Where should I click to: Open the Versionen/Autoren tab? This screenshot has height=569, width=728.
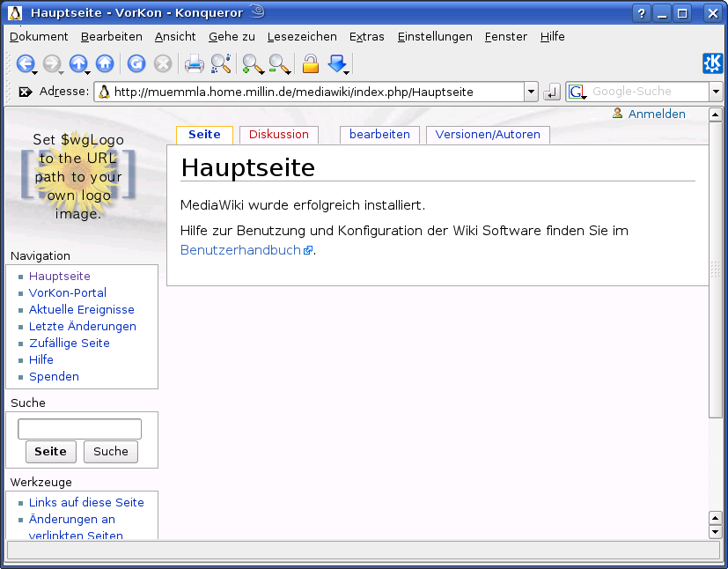click(488, 135)
